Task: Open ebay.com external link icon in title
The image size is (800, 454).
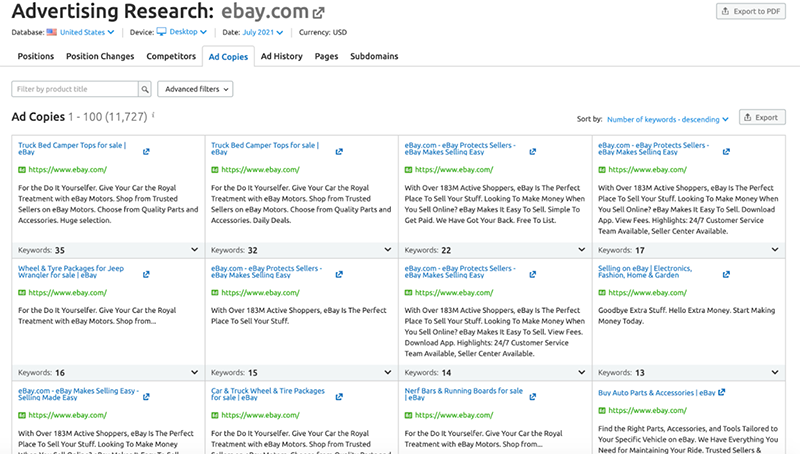Action: [318, 13]
